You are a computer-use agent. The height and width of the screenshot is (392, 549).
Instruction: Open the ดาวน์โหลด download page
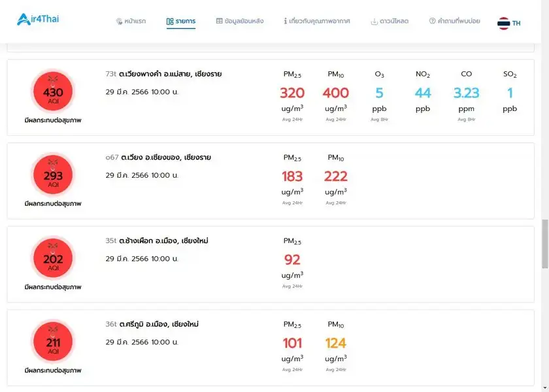[390, 22]
